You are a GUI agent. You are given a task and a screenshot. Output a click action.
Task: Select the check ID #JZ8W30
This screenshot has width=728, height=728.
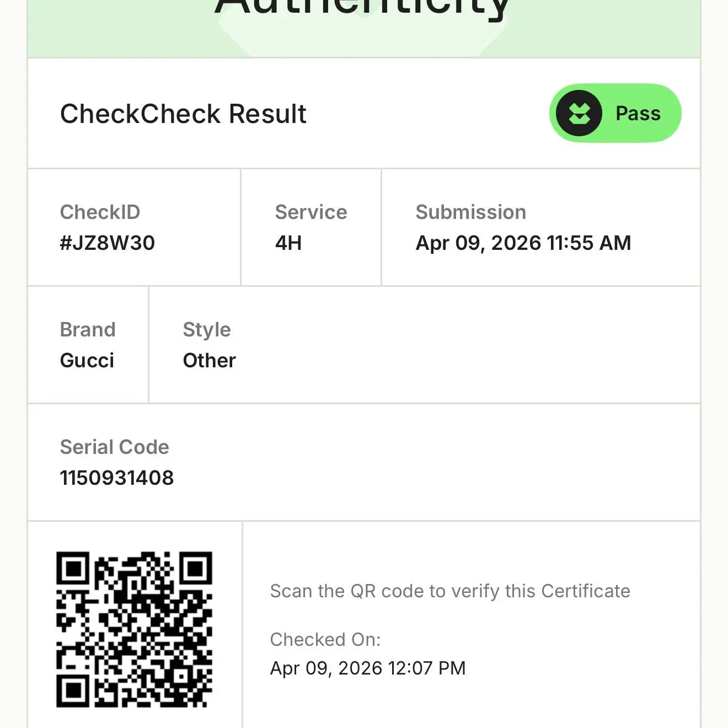[107, 243]
